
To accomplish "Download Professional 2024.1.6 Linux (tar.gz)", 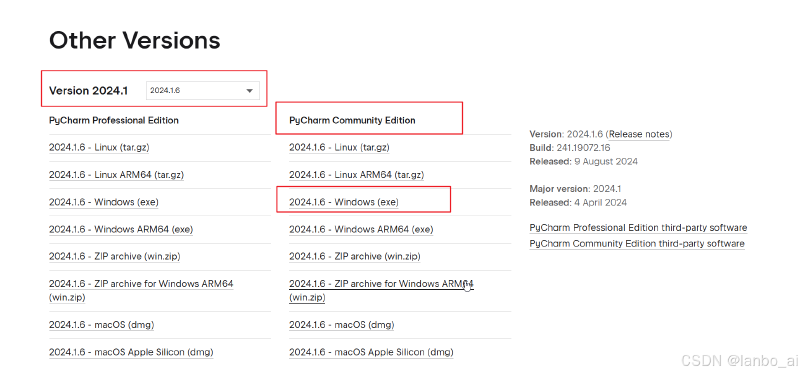I will tap(99, 147).
